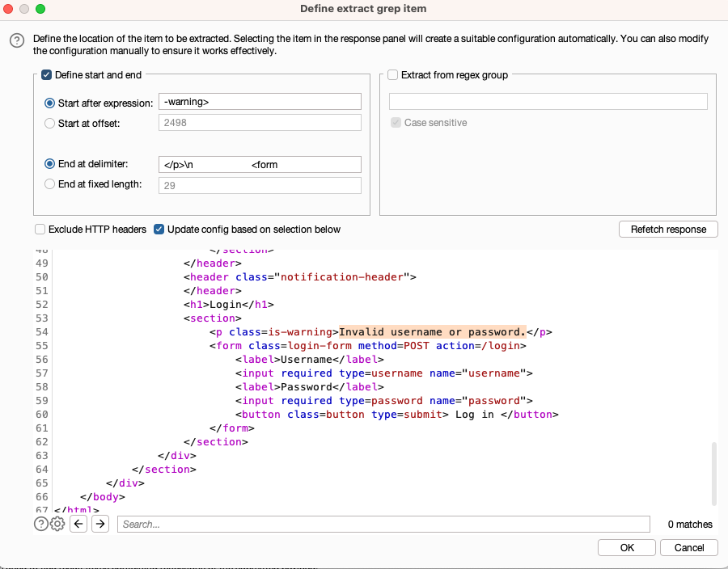
Task: Toggle 'Update config based on selection below'
Action: [x=159, y=229]
